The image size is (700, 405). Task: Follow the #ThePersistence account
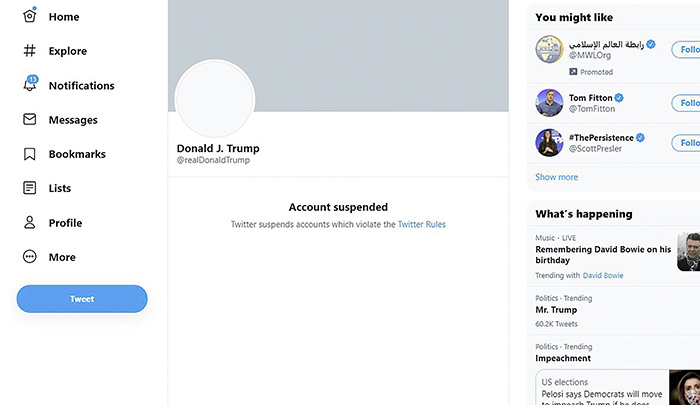tap(687, 142)
